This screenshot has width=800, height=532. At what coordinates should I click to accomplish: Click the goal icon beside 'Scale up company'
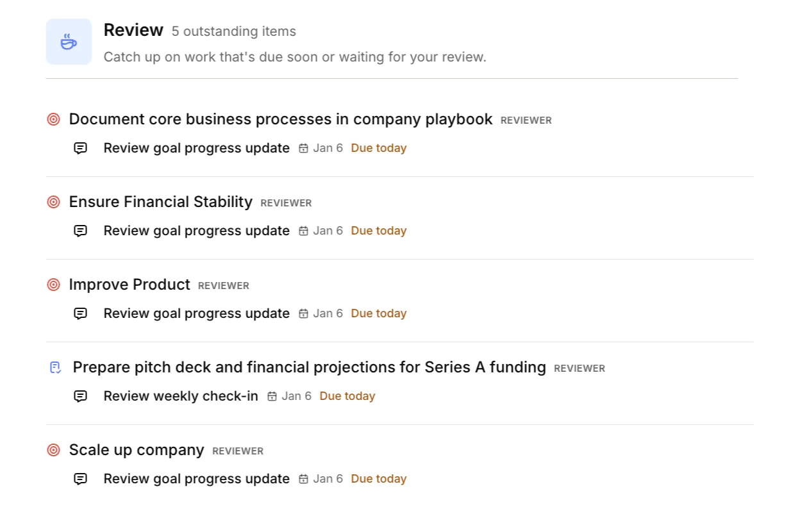pyautogui.click(x=53, y=450)
